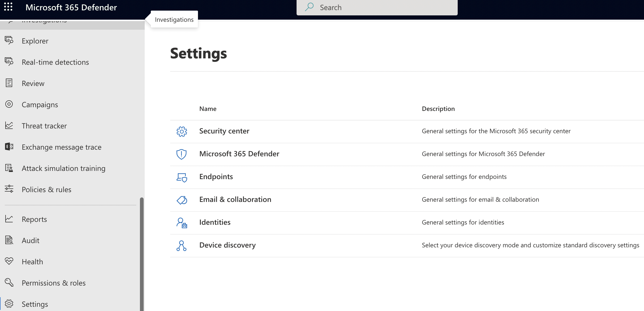The width and height of the screenshot is (644, 311).
Task: Click the Exchange message trace icon
Action: click(9, 147)
